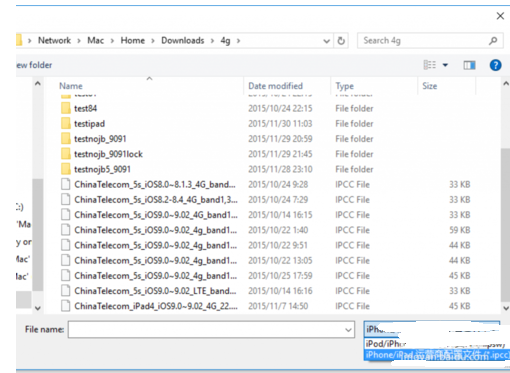This screenshot has width=510, height=373.
Task: Click the testnojb_9091lock folder name
Action: tap(108, 154)
